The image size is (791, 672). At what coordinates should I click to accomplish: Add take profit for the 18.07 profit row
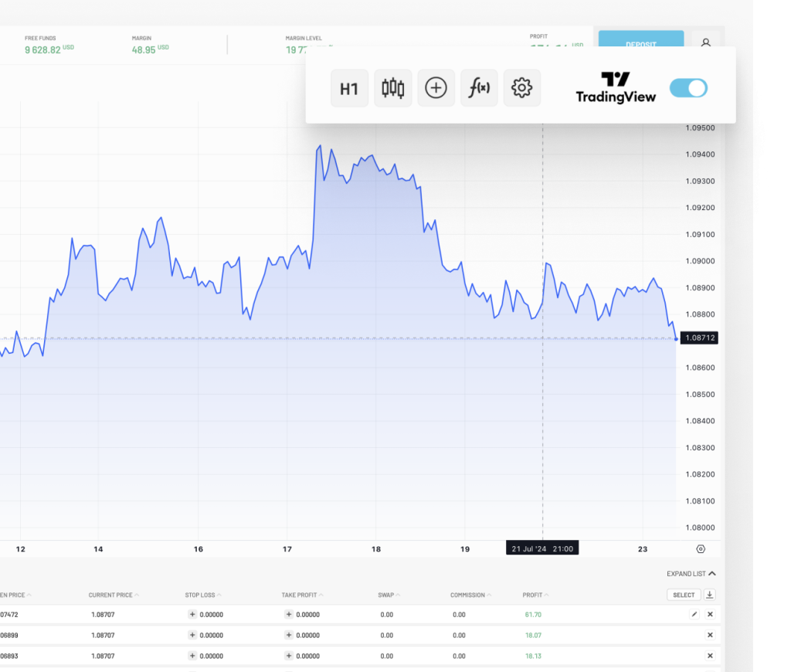(289, 635)
